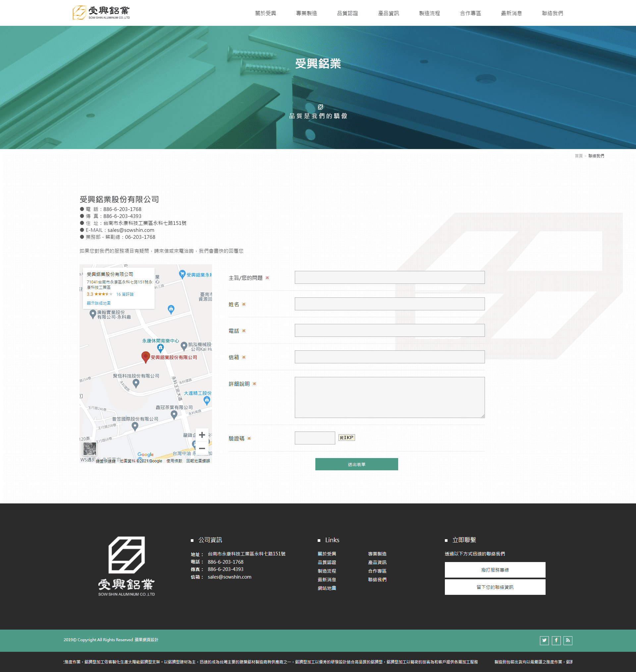This screenshot has height=672, width=636.
Task: Click the 凱泓機械 map marker
Action: (x=184, y=346)
